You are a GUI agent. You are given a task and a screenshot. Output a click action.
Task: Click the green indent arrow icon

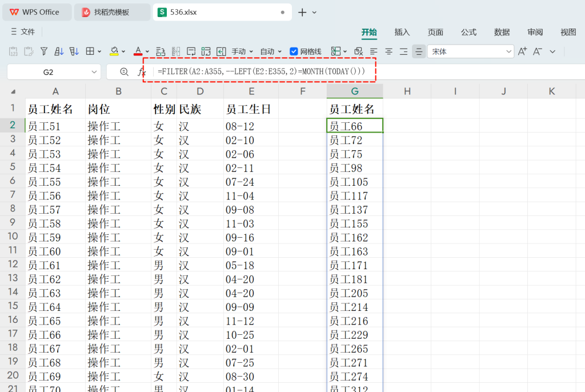pos(221,51)
